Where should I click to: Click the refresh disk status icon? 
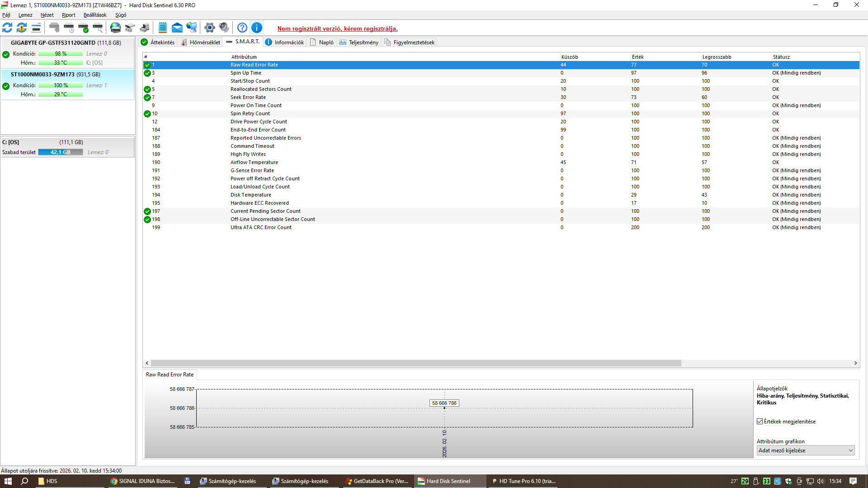(7, 28)
